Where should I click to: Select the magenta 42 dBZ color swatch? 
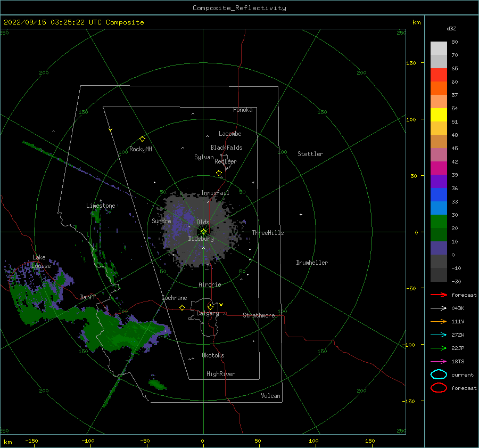[439, 168]
